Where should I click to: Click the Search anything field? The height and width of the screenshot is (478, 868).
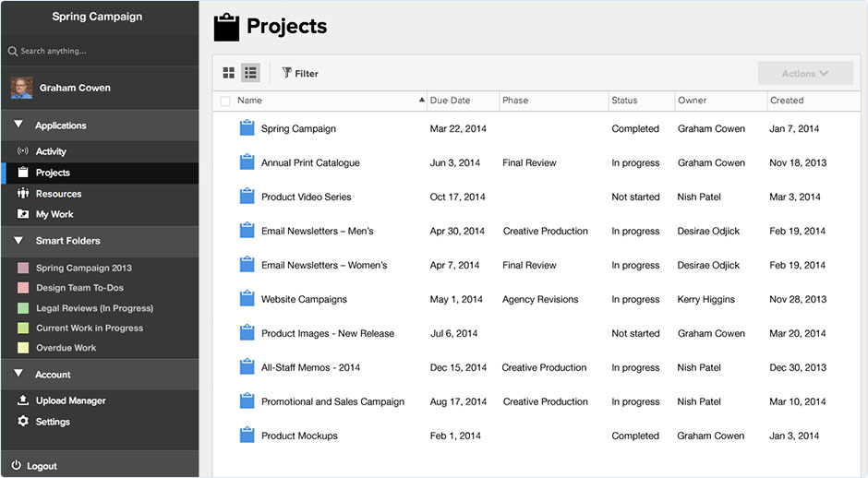click(x=100, y=51)
